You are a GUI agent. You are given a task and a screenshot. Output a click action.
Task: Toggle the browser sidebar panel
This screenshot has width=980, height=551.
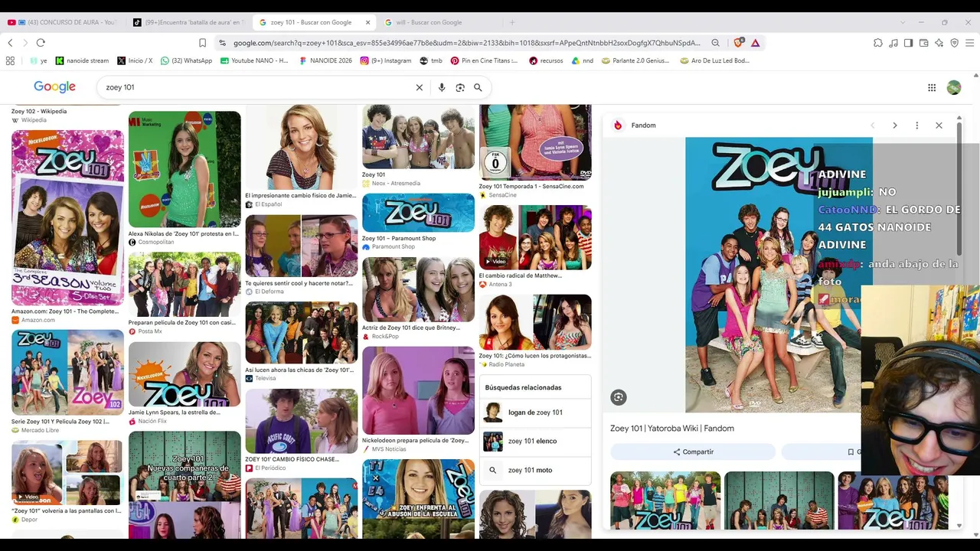point(908,43)
